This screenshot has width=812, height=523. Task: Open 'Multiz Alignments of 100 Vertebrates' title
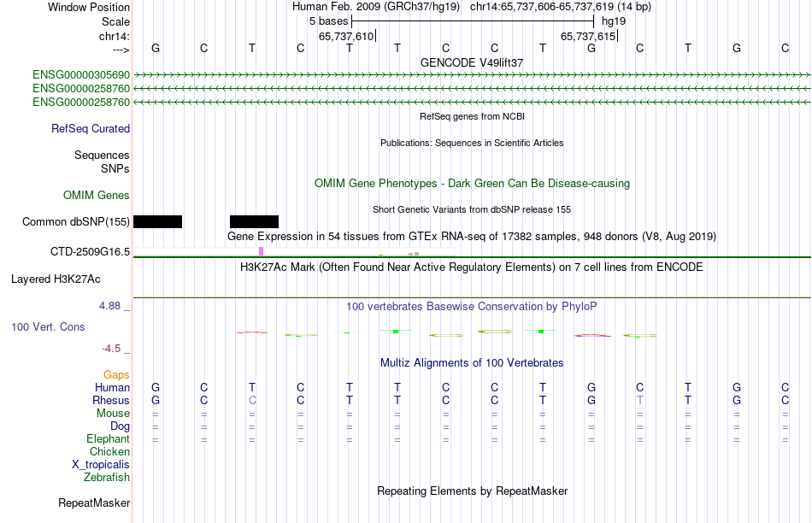pos(472,363)
